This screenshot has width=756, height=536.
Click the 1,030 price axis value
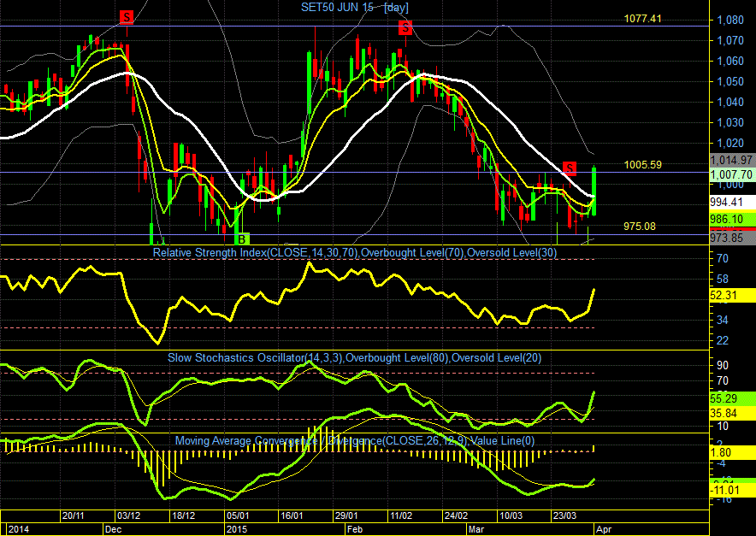coord(730,122)
